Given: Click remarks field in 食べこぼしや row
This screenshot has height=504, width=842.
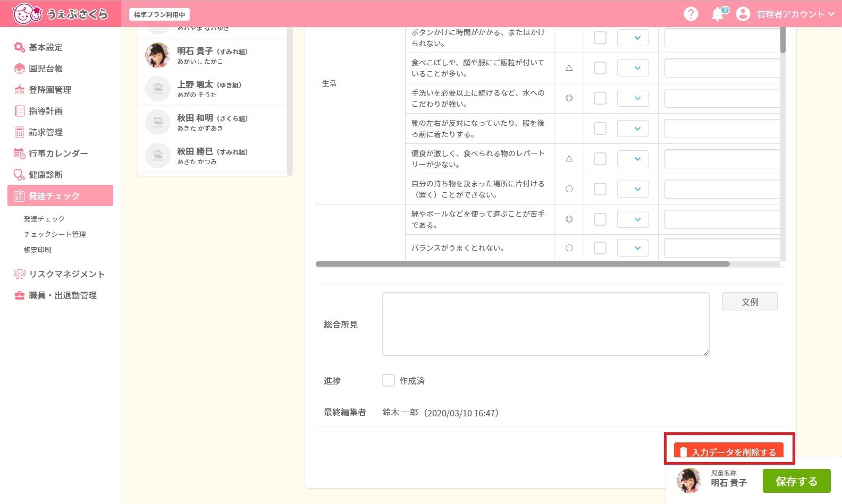Looking at the screenshot, I should tap(722, 68).
